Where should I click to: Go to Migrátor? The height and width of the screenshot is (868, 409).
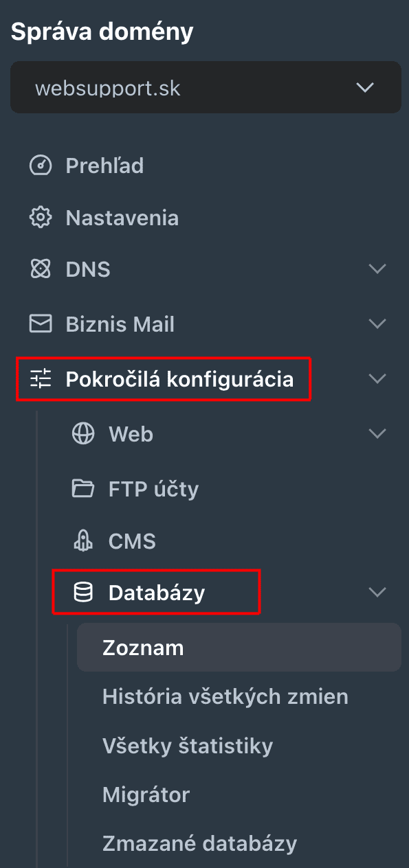[146, 795]
